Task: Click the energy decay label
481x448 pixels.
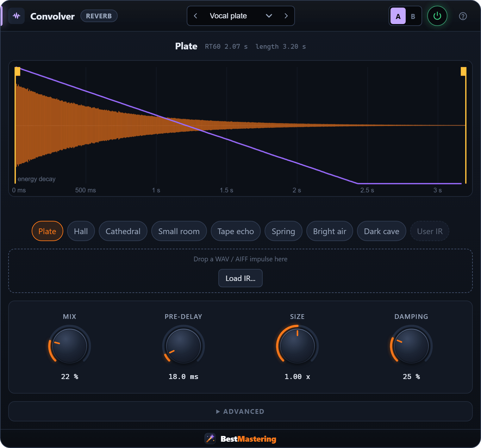Action: pyautogui.click(x=37, y=179)
